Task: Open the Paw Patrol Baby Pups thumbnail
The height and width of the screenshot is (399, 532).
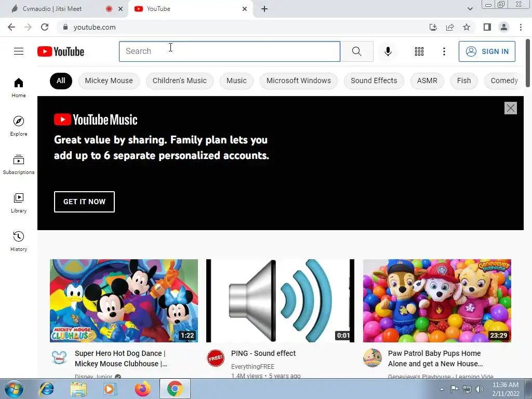Action: point(437,301)
